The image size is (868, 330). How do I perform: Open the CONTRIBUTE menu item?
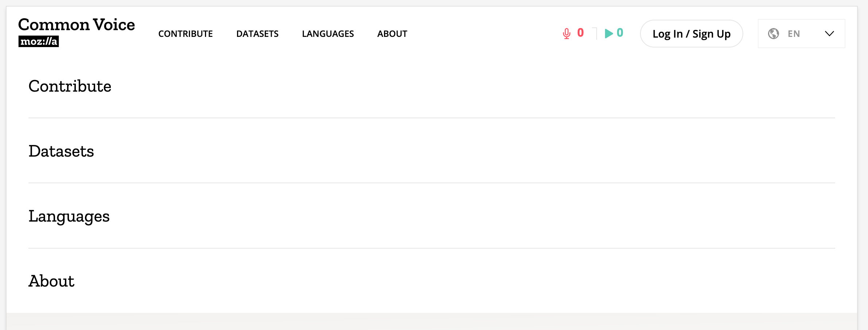tap(186, 34)
